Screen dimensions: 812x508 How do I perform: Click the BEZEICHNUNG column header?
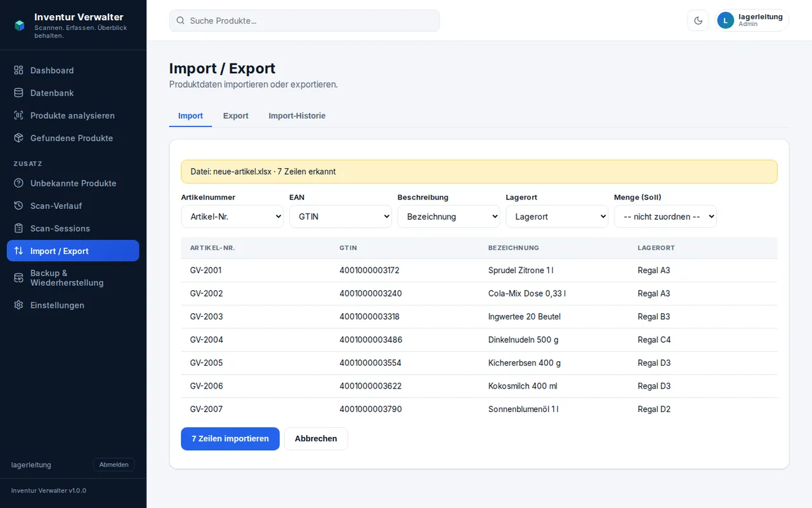point(513,248)
